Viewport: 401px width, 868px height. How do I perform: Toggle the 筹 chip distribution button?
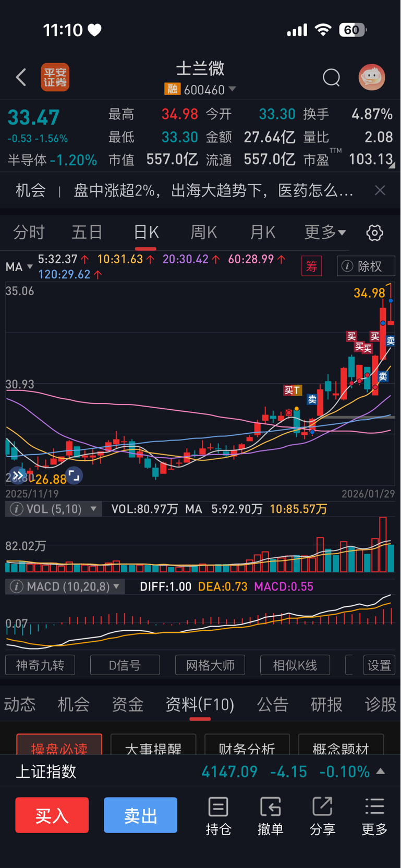coord(312,266)
